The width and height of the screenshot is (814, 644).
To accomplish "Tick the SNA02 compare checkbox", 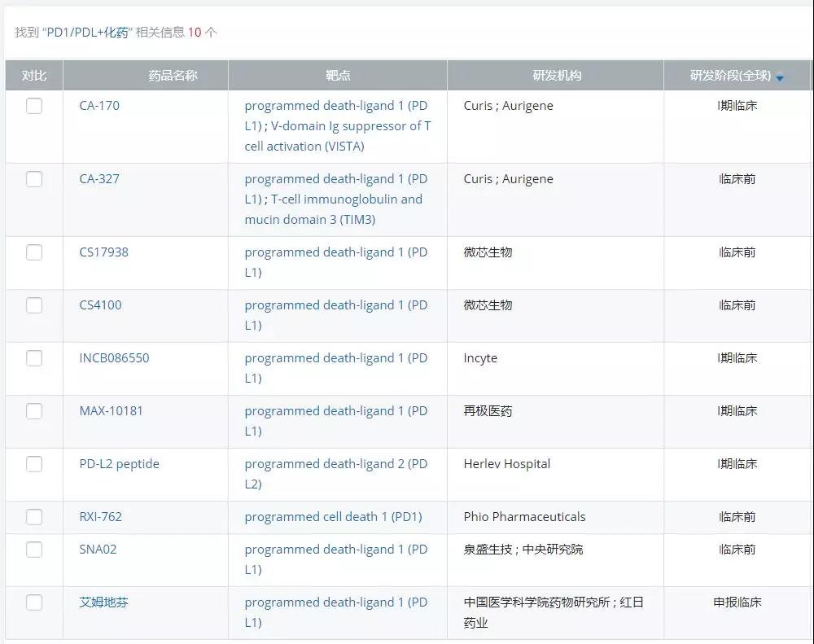I will tap(34, 549).
